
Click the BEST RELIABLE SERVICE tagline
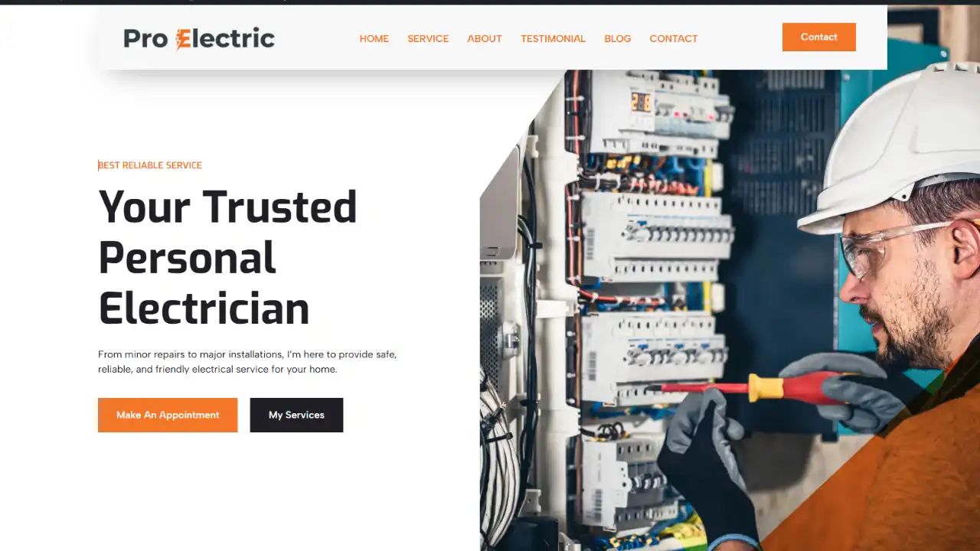(150, 165)
